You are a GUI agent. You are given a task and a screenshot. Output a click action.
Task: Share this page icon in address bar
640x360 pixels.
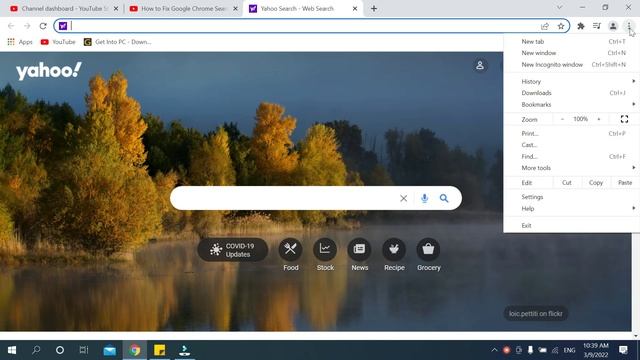click(545, 26)
